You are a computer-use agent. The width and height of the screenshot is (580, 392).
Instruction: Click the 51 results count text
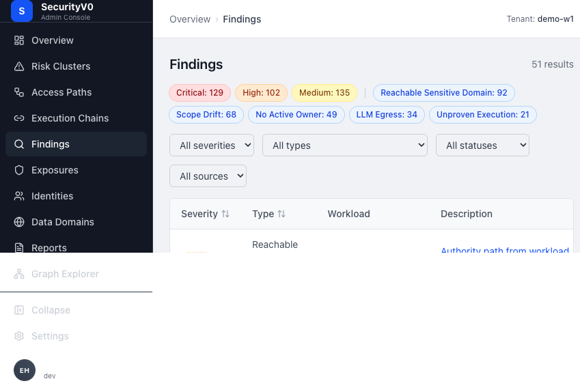pos(553,64)
